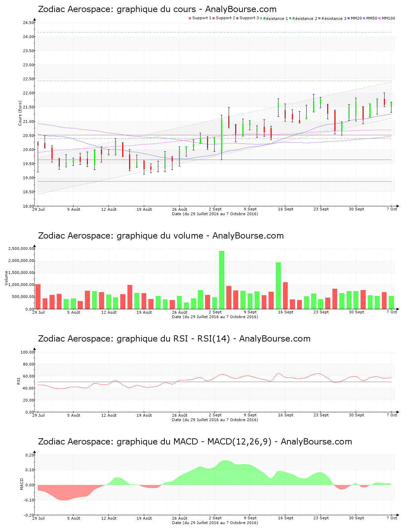Viewport: 412px width, 532px height.
Task: Click the '26 Août' date label under price chart
Action: coord(180,209)
